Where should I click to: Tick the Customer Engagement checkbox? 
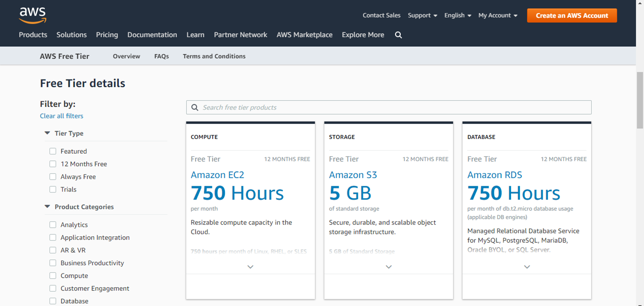point(53,289)
